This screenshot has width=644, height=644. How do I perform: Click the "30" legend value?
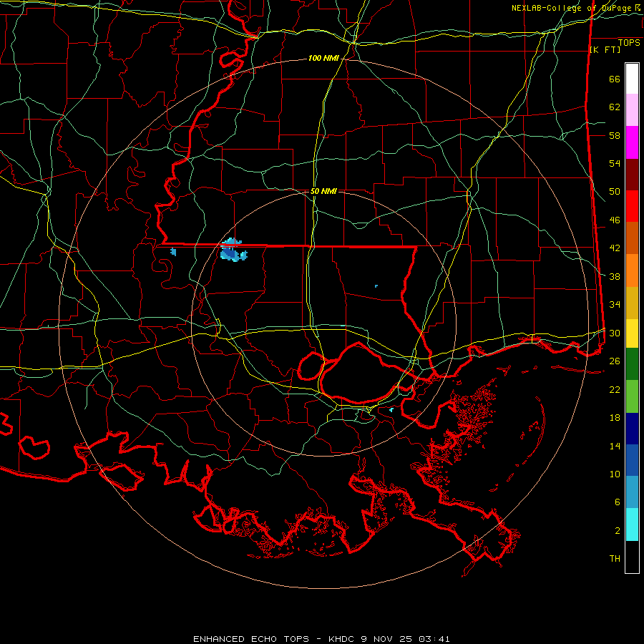(x=615, y=333)
